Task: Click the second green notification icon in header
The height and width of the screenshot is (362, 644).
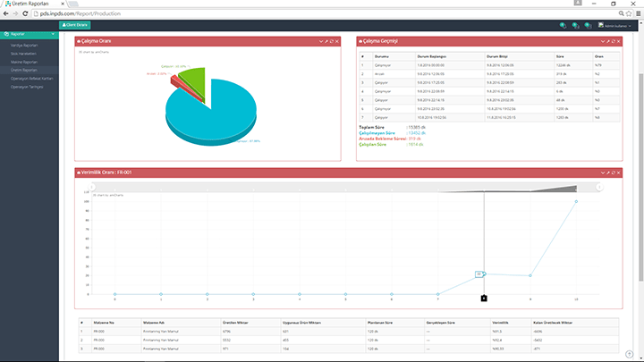Action: tap(575, 25)
